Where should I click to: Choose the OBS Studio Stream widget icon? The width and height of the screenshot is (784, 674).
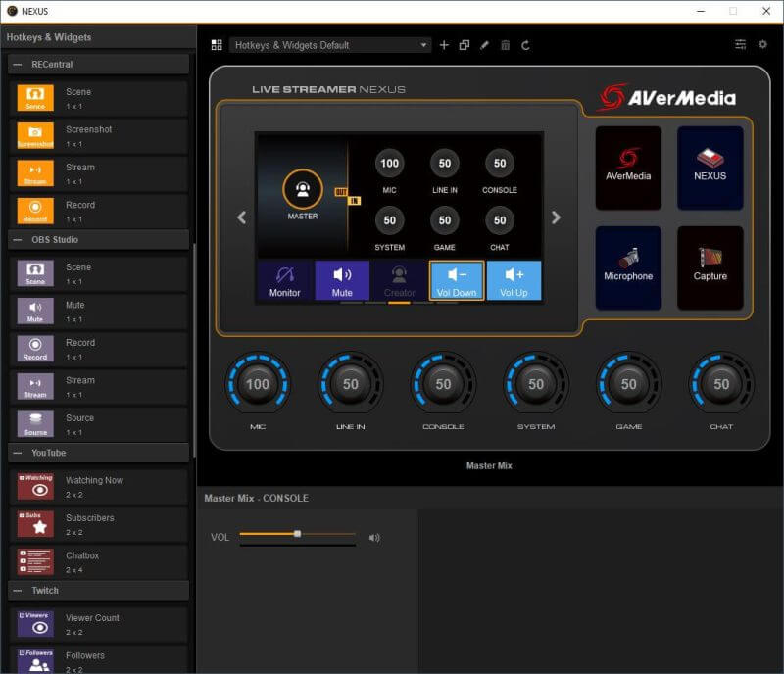tap(35, 386)
